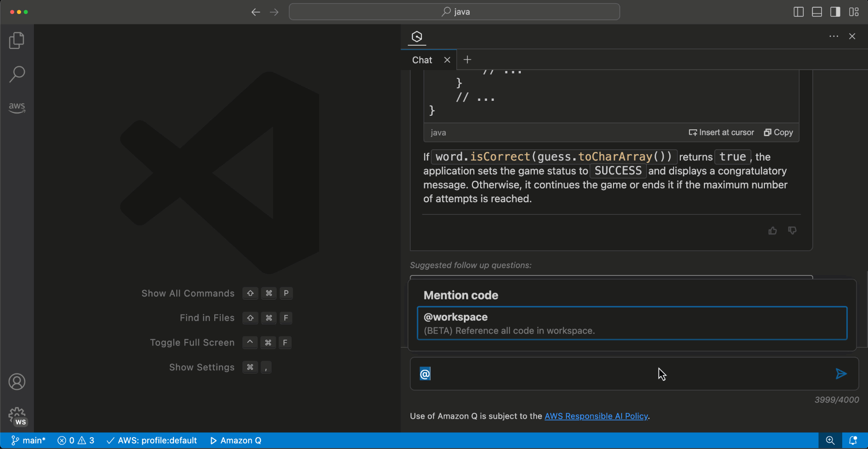The image size is (868, 449).
Task: Open the Accounts icon in the activity bar
Action: (x=17, y=382)
